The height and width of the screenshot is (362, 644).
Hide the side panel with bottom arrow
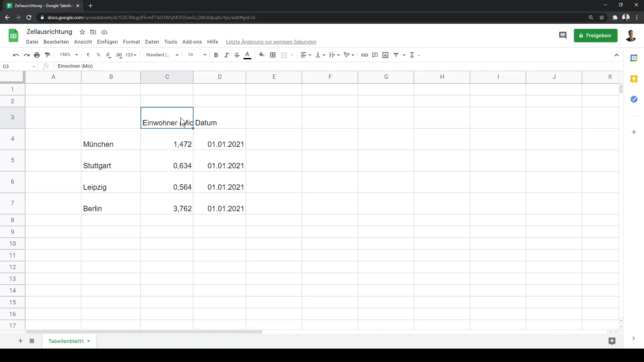pyautogui.click(x=634, y=339)
